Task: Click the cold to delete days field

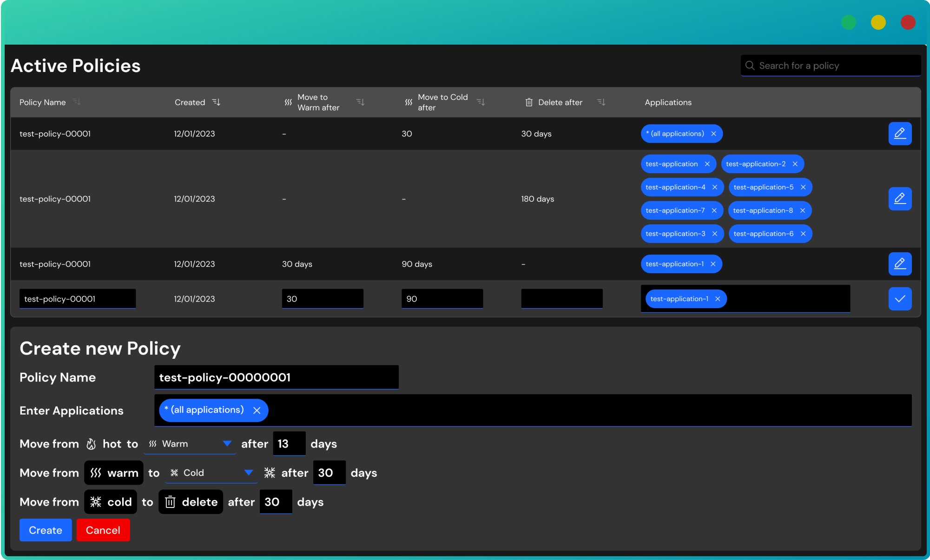Action: pos(276,502)
